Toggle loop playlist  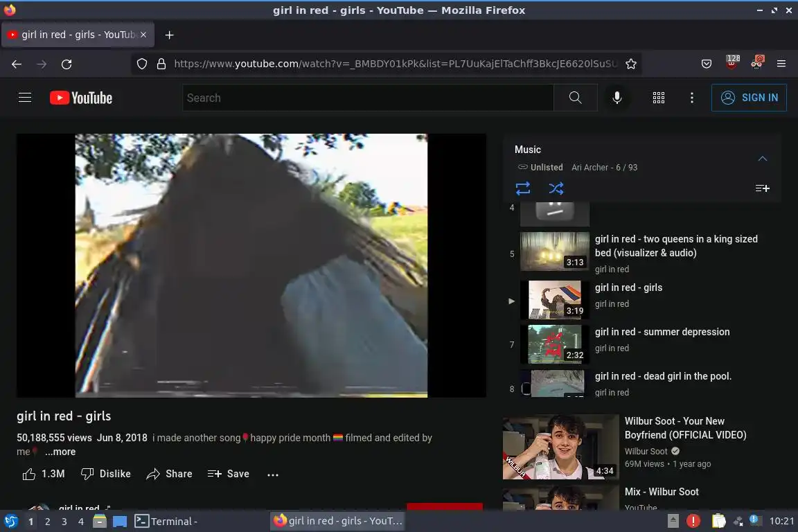click(x=523, y=189)
